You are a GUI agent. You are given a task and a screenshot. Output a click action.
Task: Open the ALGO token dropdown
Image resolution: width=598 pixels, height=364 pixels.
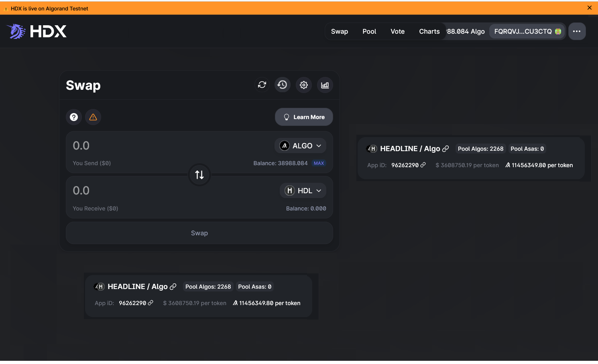tap(301, 146)
